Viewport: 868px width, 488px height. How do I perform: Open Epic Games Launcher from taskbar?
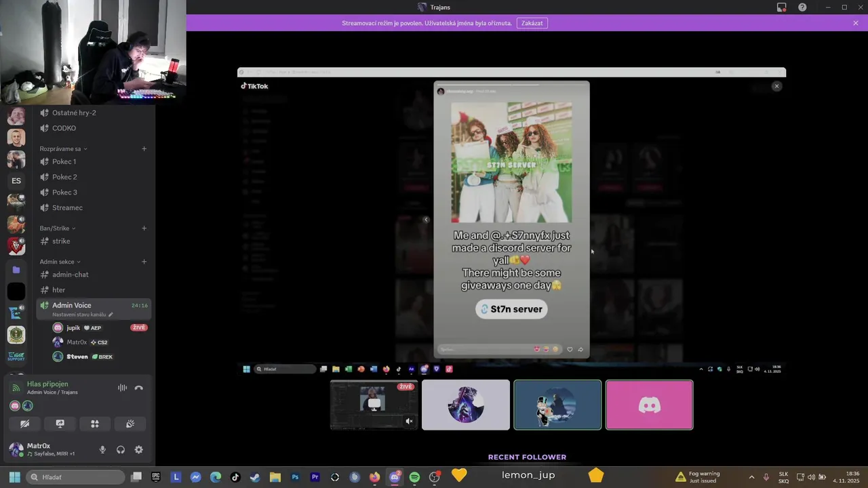point(156,477)
